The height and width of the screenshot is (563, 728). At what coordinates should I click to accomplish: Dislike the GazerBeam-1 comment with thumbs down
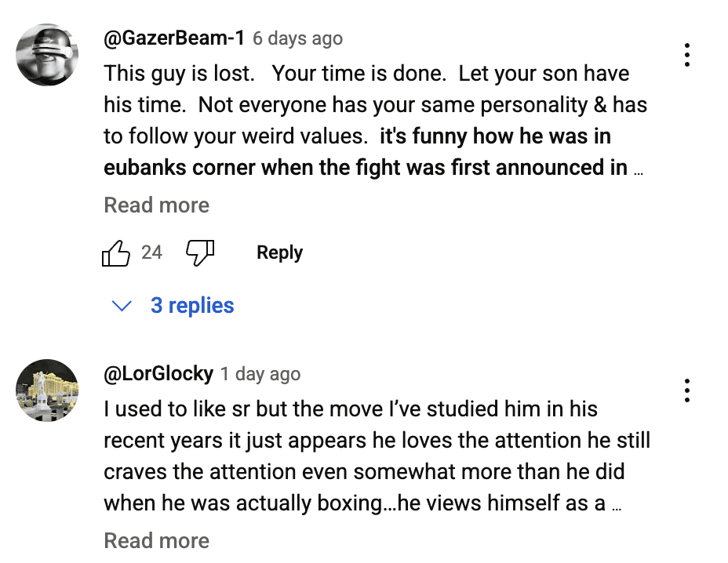[x=199, y=252]
